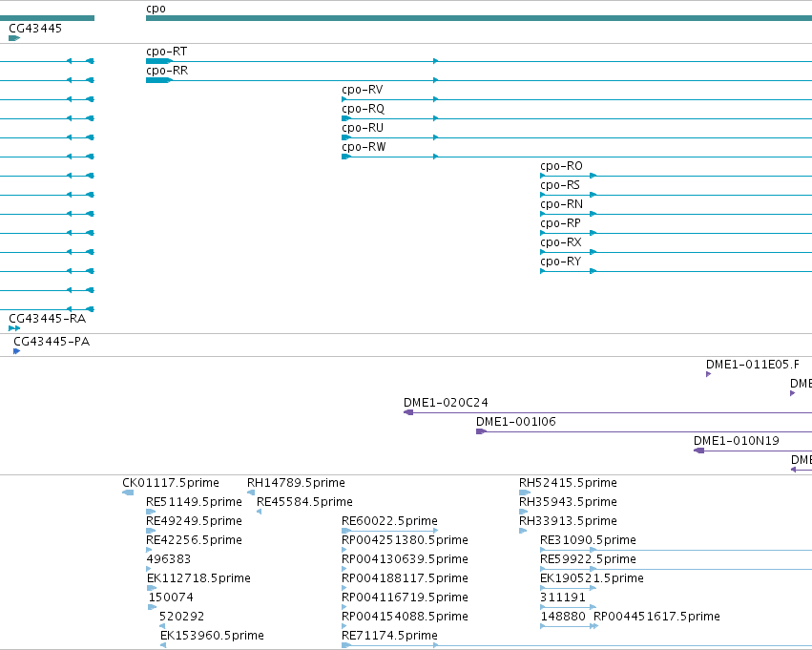Image resolution: width=812 pixels, height=650 pixels.
Task: Click the cpo-RY transcript label
Action: (x=560, y=262)
